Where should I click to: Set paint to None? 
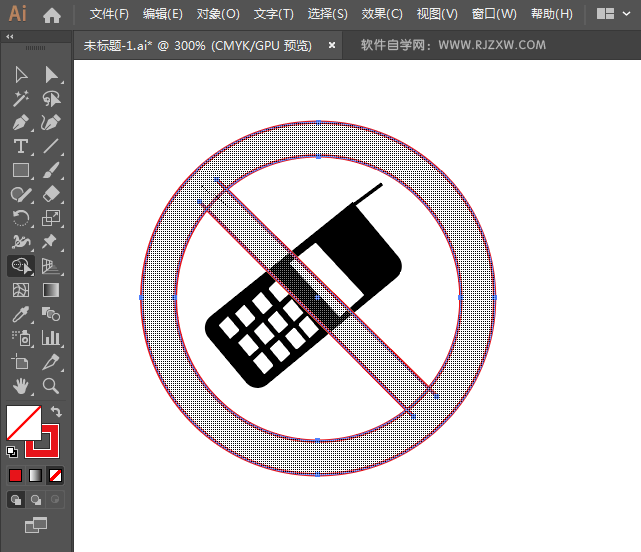pyautogui.click(x=56, y=476)
